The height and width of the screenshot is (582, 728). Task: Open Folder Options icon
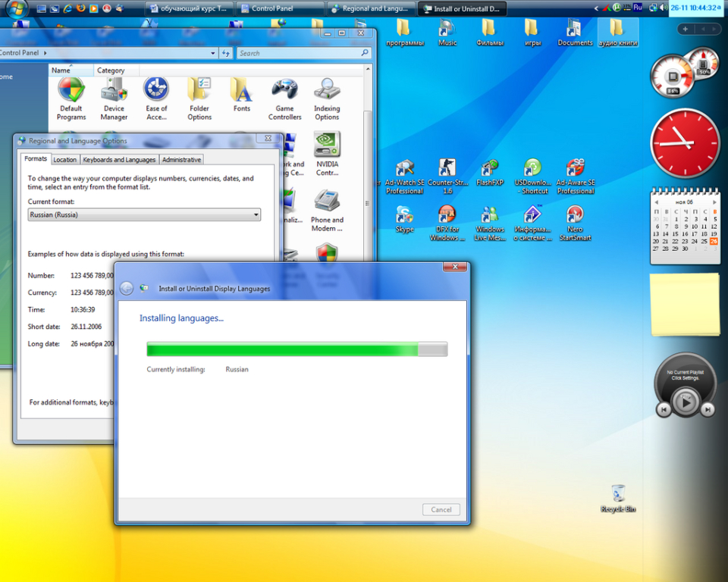pyautogui.click(x=199, y=99)
